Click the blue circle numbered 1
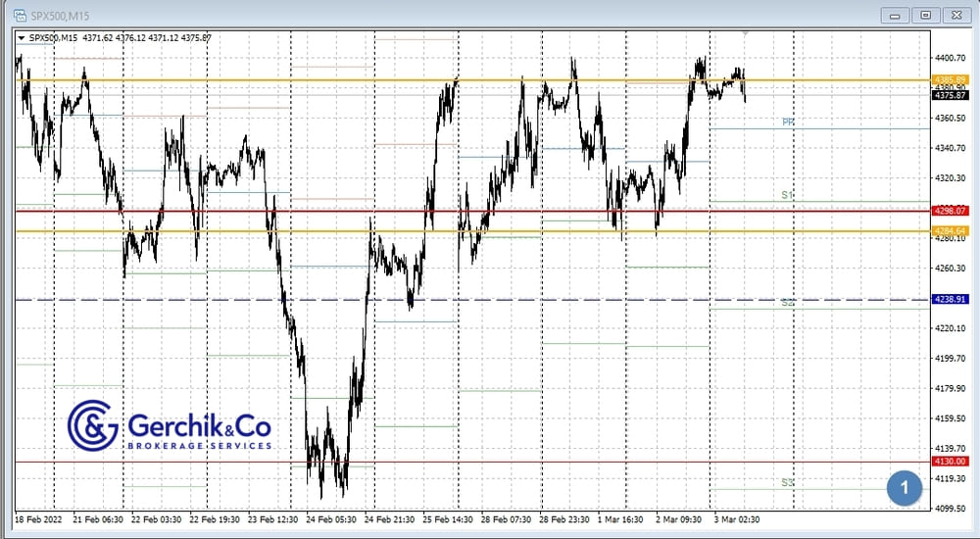The image size is (980, 539). click(905, 487)
